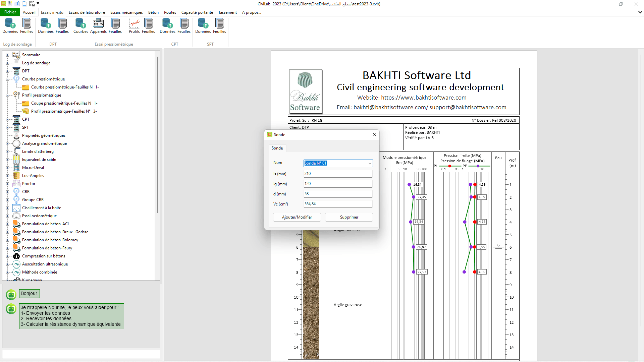Open Feuilles next to Profils
644x362 pixels.
click(148, 26)
